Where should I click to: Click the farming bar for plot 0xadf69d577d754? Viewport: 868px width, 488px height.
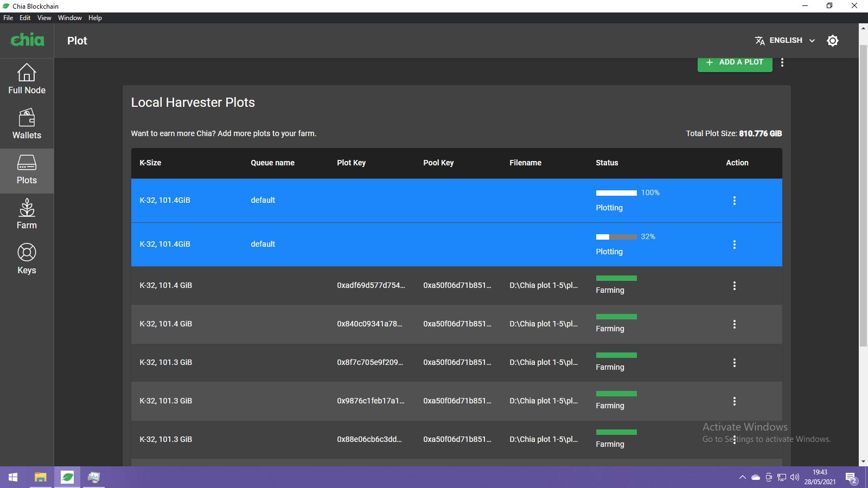(x=616, y=278)
